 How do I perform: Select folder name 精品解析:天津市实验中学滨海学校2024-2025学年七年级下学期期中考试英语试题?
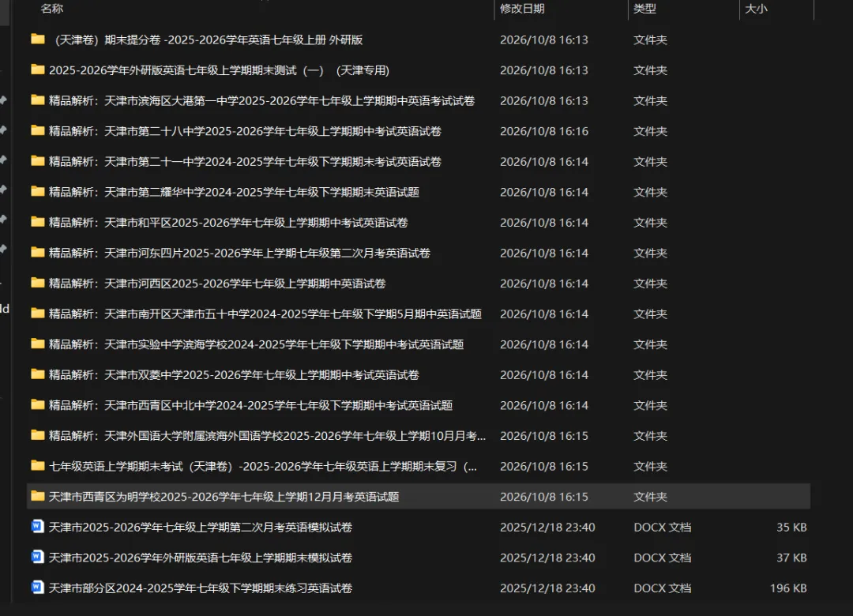256,344
